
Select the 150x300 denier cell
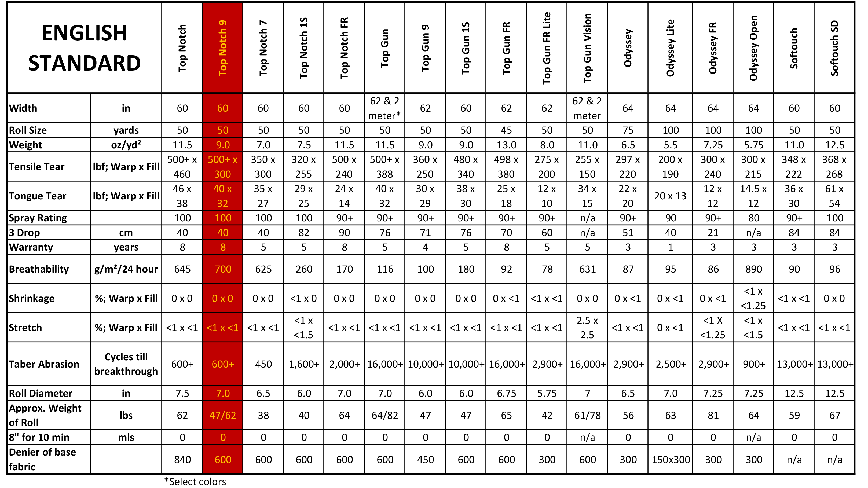(671, 459)
